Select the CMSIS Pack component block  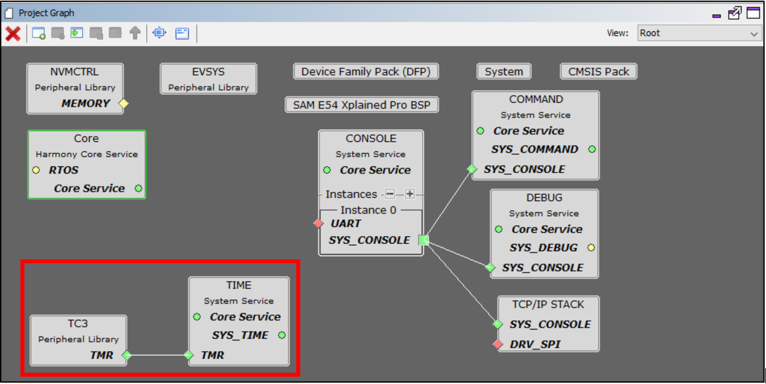pyautogui.click(x=598, y=72)
